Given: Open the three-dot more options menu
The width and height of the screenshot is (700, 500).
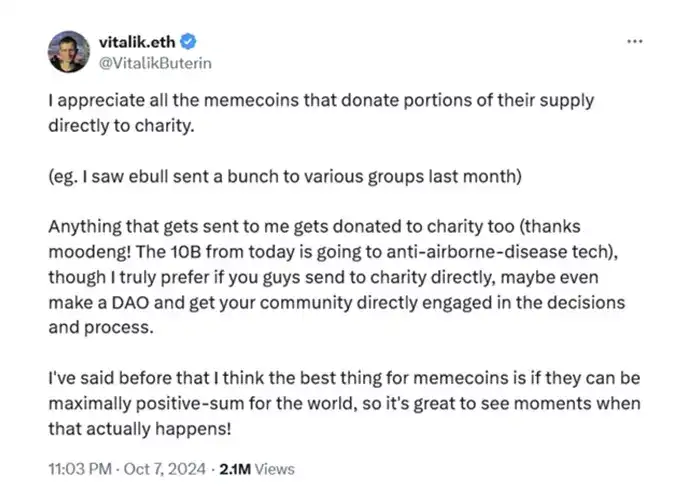Looking at the screenshot, I should [634, 42].
